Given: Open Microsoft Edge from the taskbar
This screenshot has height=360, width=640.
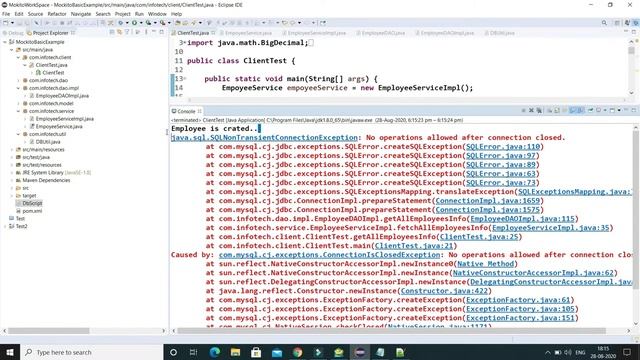Looking at the screenshot, I should click(x=215, y=352).
